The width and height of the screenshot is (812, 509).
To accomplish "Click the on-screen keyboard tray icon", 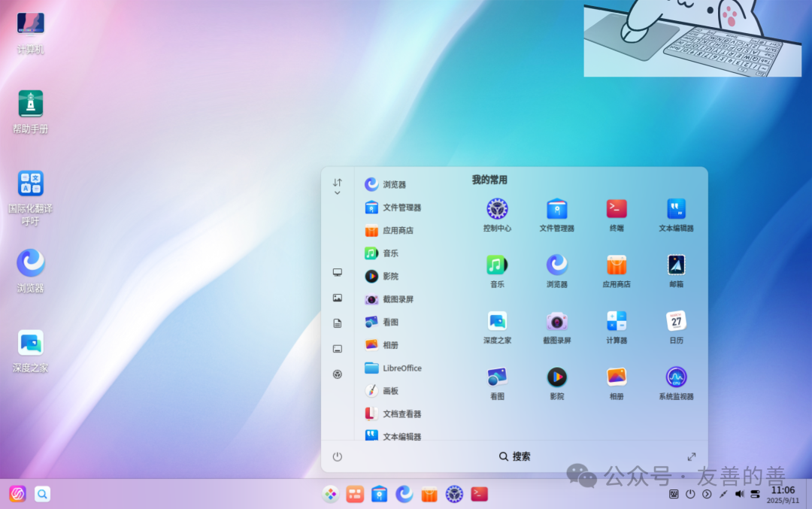I will click(x=674, y=494).
